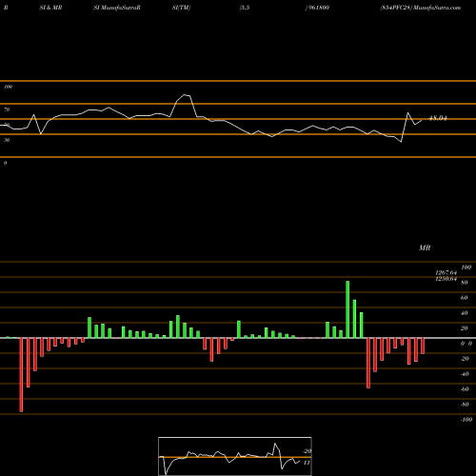Click the 11 value in mini chart
476x476 pixels.
tap(307, 463)
